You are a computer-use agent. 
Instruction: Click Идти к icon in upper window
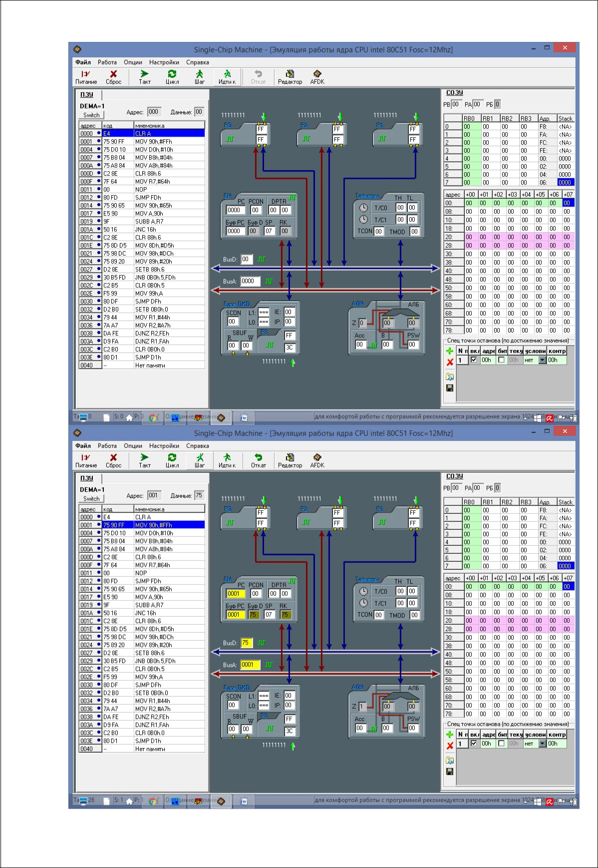click(x=227, y=74)
